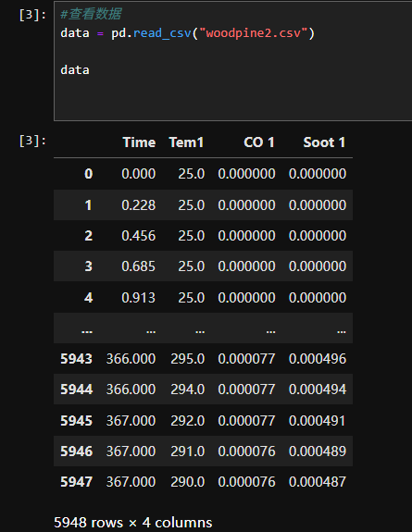Click row index 5943
Image resolution: width=412 pixels, height=532 pixels.
77,359
